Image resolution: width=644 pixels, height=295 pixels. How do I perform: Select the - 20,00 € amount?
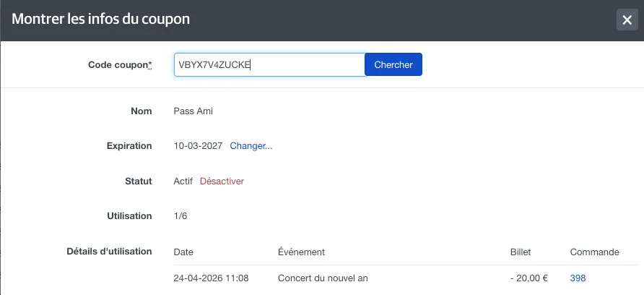tap(529, 278)
